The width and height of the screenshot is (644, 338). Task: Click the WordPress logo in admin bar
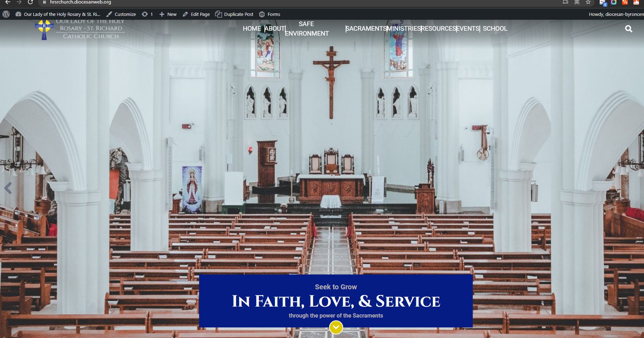pyautogui.click(x=6, y=14)
